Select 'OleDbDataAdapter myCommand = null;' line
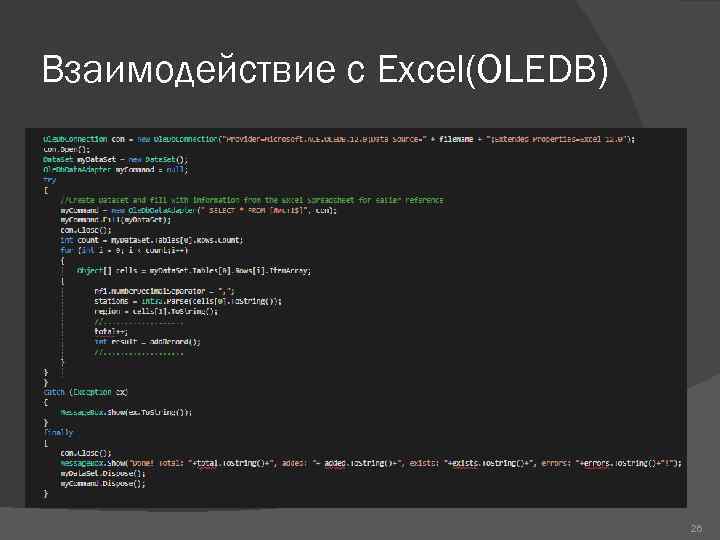720x540 pixels. (115, 169)
